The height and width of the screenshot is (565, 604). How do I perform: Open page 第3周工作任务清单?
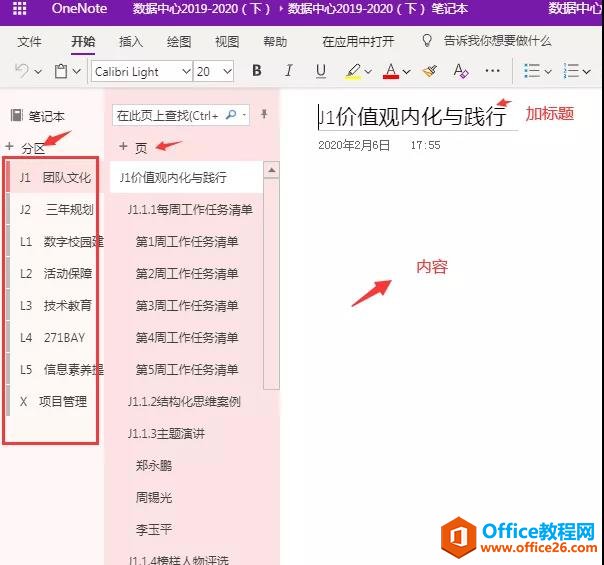pyautogui.click(x=186, y=305)
